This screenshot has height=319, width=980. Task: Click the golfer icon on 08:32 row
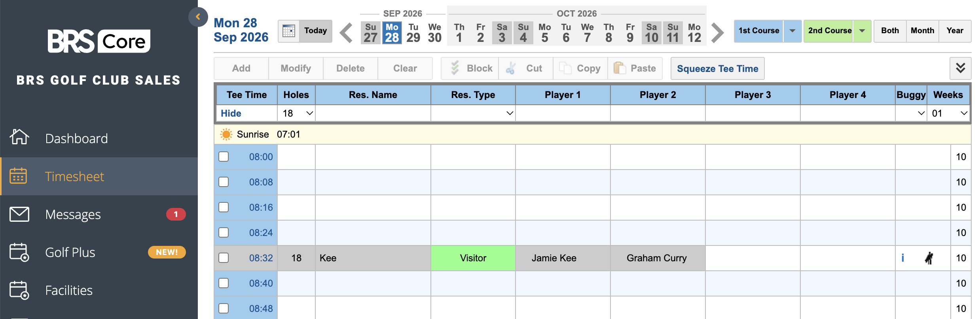click(929, 258)
